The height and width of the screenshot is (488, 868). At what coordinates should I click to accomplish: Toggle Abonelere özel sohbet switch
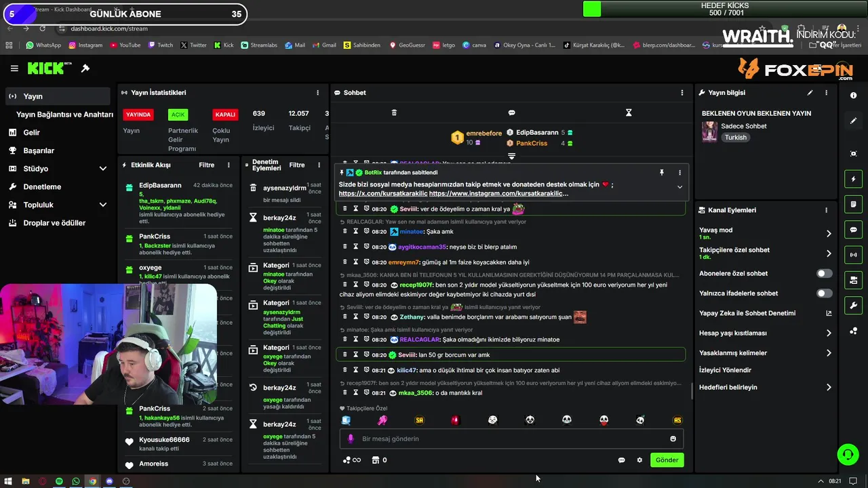coord(824,274)
